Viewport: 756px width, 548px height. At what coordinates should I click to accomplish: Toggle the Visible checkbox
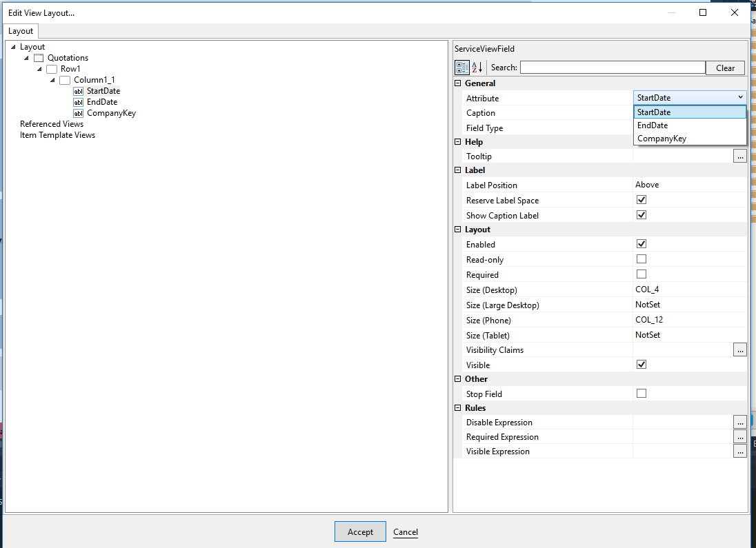(x=641, y=365)
